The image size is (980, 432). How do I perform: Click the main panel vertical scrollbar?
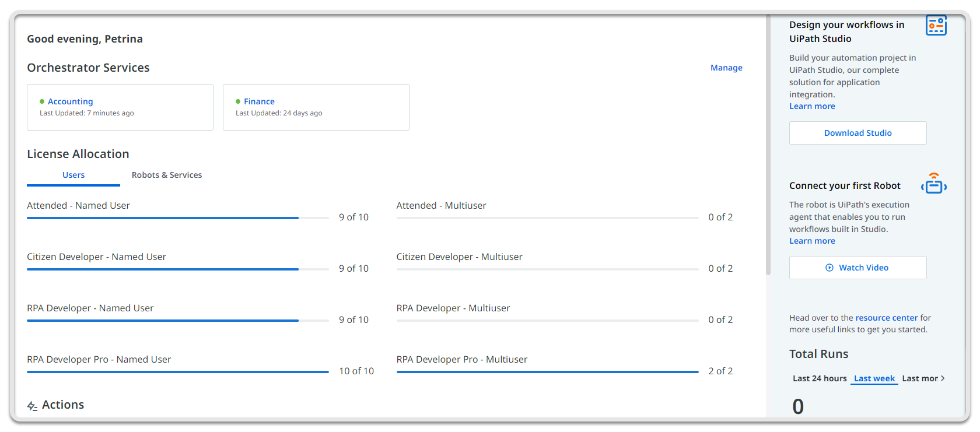click(x=768, y=146)
